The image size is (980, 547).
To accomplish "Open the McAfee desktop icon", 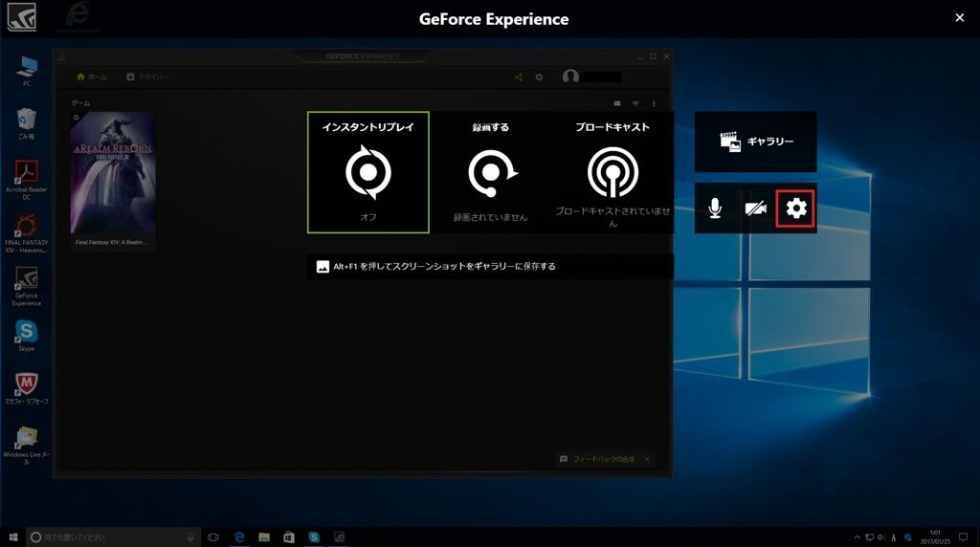I will [x=26, y=388].
